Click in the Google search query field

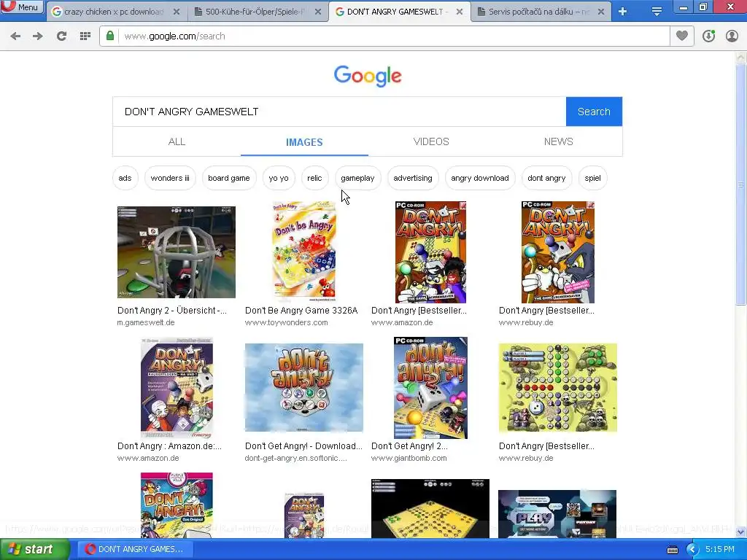pos(339,112)
